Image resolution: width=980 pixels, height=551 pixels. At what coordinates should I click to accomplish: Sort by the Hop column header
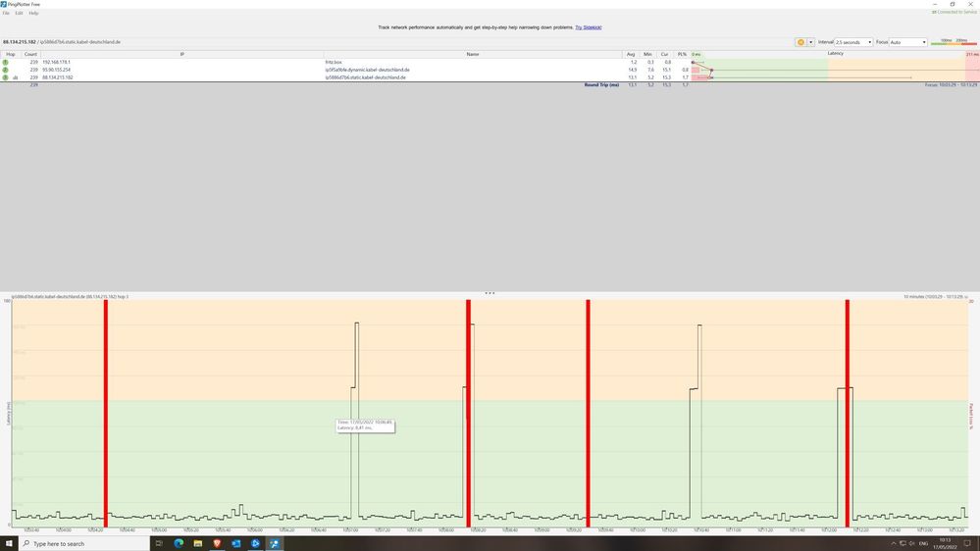click(x=11, y=54)
